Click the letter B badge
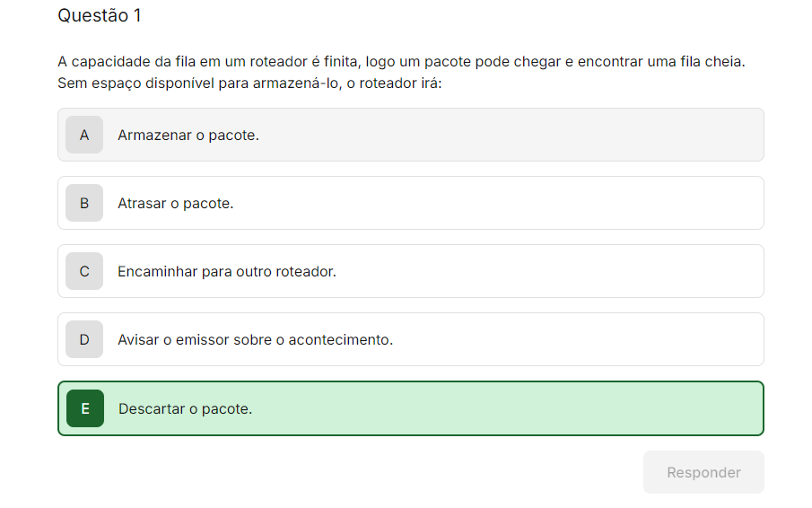Screen dimensions: 812x508 pos(84,203)
